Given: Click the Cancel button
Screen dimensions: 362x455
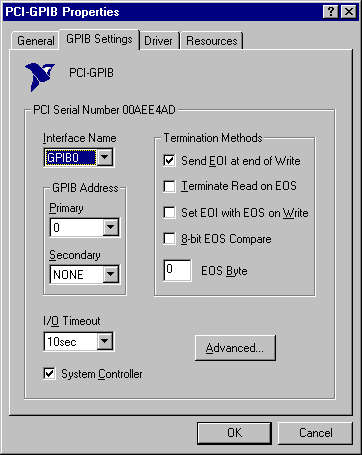Looking at the screenshot, I should (315, 433).
